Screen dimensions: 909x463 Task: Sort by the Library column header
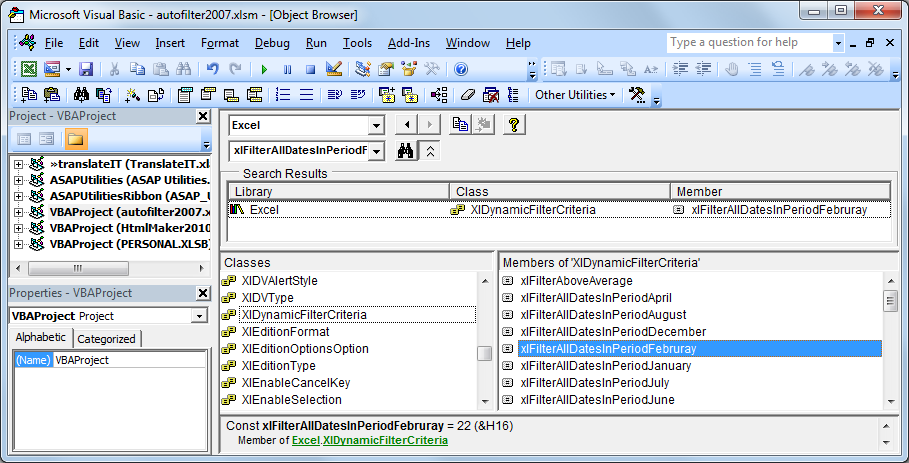pos(339,192)
